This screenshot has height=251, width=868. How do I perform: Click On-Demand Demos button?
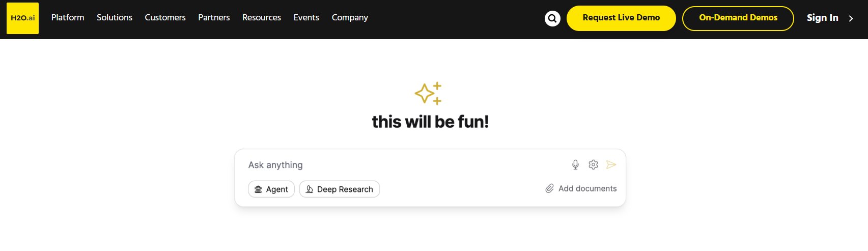(738, 18)
